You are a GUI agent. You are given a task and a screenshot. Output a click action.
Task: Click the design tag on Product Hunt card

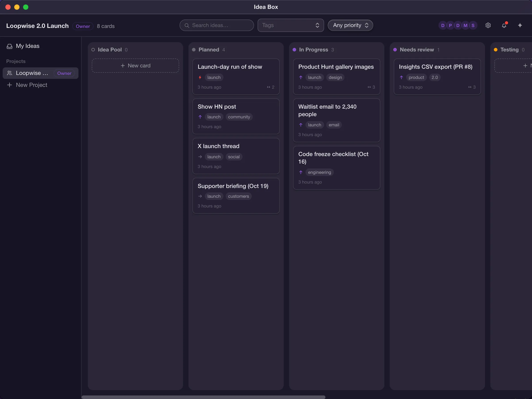(x=335, y=77)
